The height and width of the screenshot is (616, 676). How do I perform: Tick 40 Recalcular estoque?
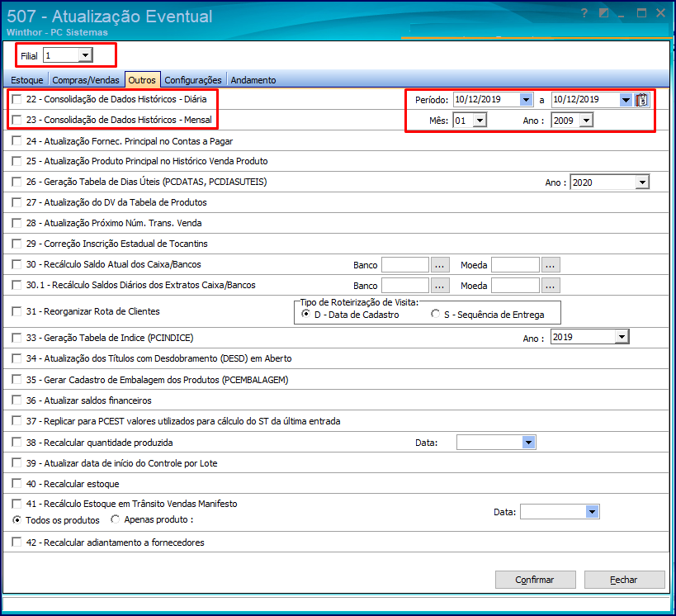(17, 484)
